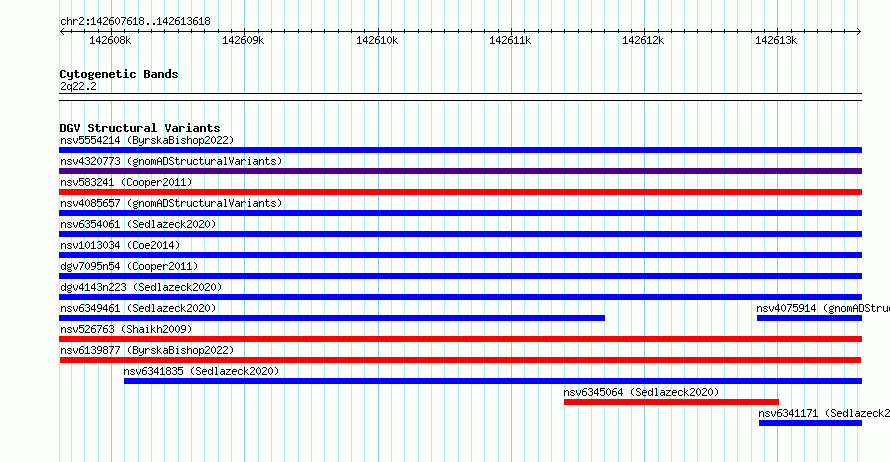Click the 142611k ruler tick label

(510, 40)
